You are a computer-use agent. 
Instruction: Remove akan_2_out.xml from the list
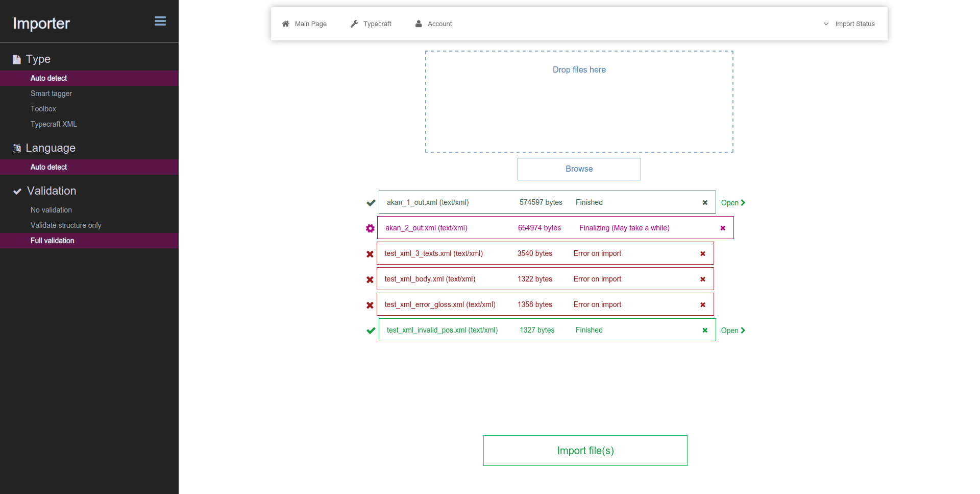[x=723, y=228]
